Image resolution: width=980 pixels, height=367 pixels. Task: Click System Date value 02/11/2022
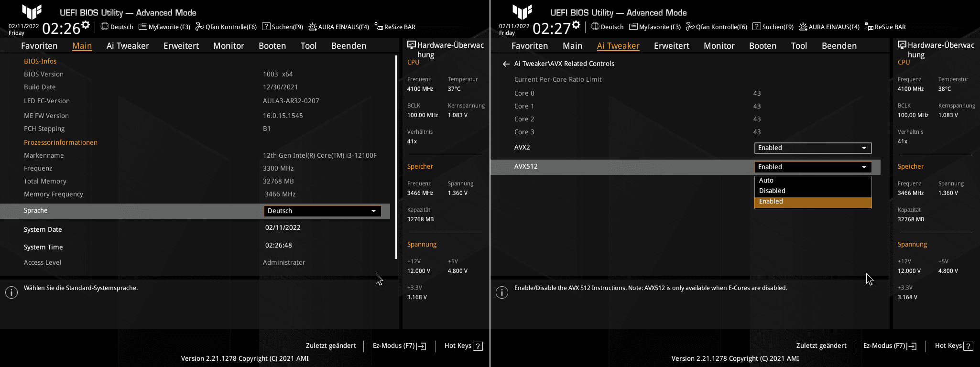click(283, 227)
